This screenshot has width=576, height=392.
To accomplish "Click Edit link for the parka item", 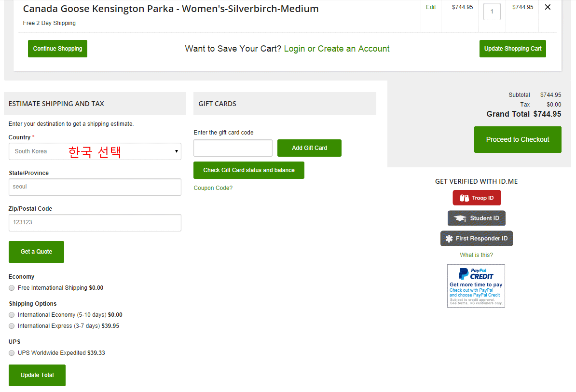I will pyautogui.click(x=431, y=7).
